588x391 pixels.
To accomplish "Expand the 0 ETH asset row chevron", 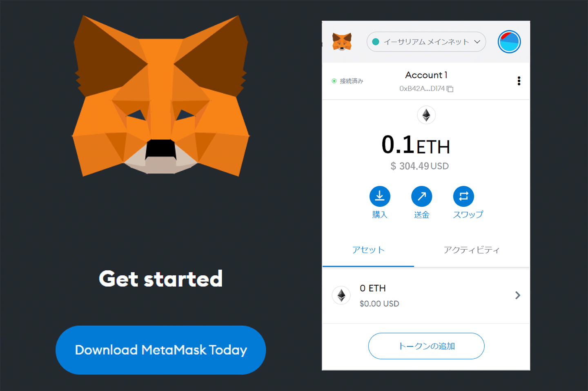I will [x=518, y=295].
